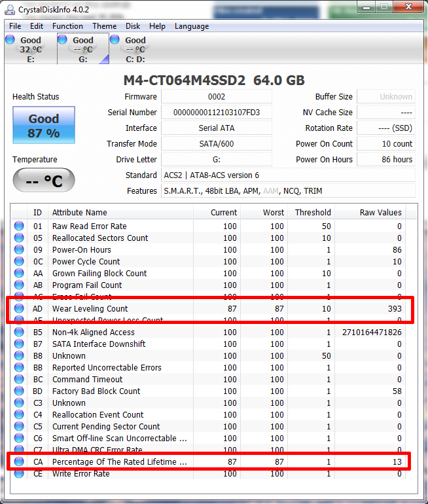
Task: Click the Interface Serial ATA field
Action: pyautogui.click(x=217, y=128)
